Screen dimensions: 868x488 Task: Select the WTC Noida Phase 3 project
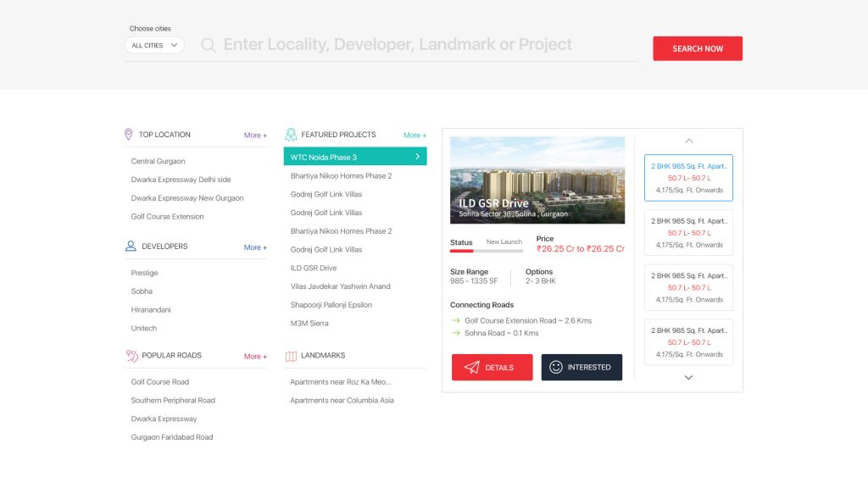tap(355, 157)
